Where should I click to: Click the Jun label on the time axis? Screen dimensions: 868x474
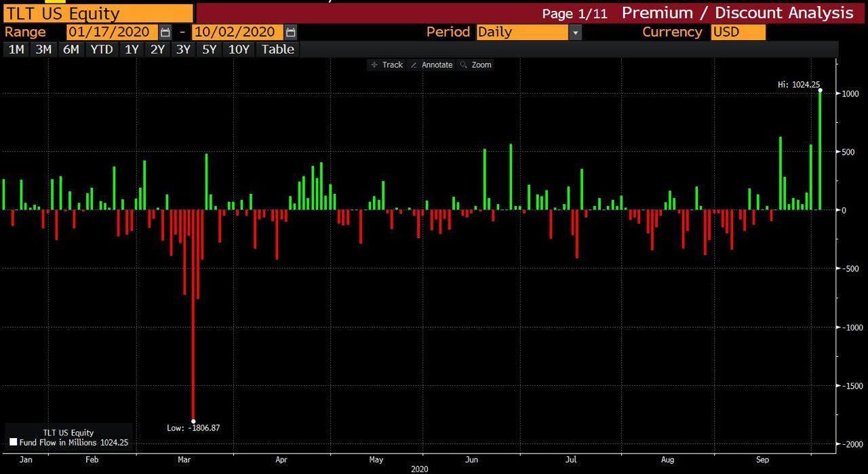(x=471, y=460)
